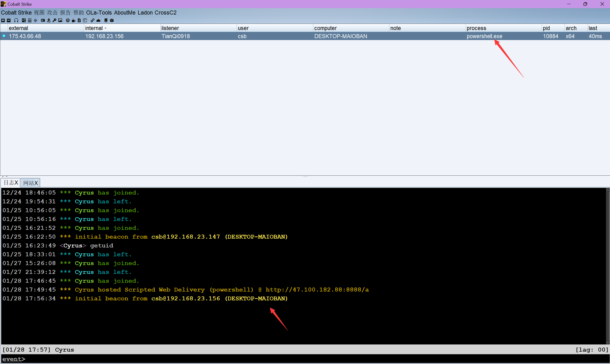
Task: Sort by the external column header
Action: [x=46, y=28]
